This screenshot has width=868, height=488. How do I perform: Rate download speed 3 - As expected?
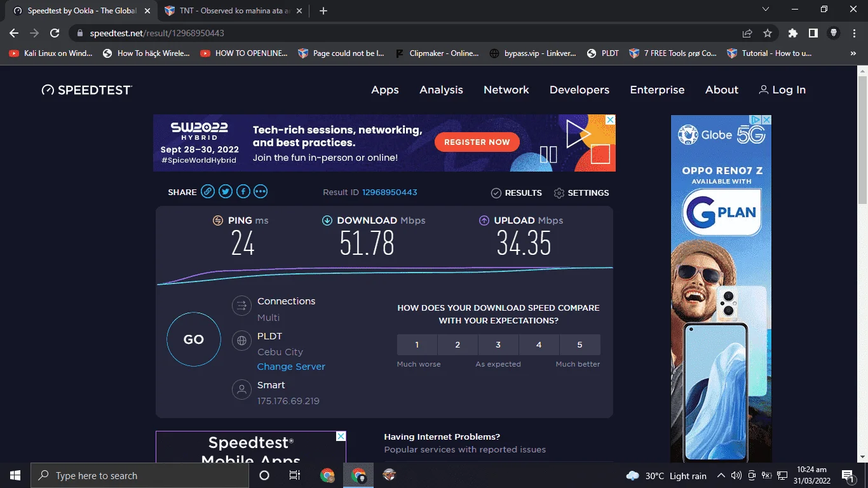pyautogui.click(x=498, y=344)
